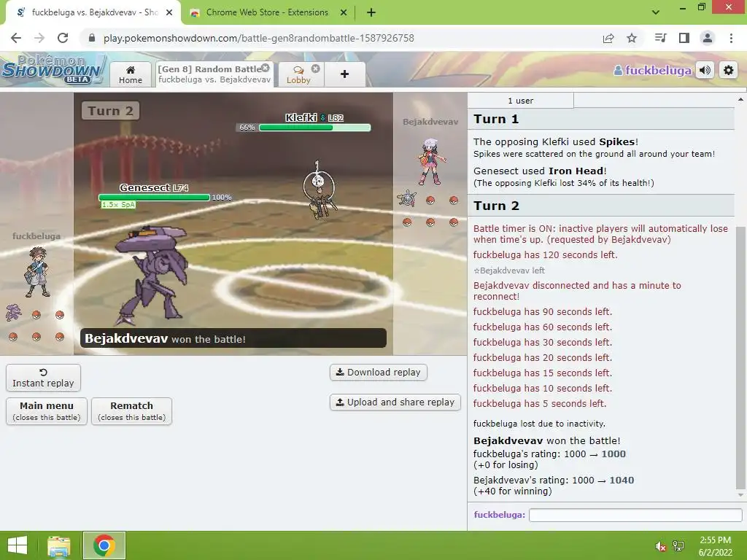The height and width of the screenshot is (560, 747).
Task: Click the Turn 2 indicator on the battlefield
Action: point(110,111)
